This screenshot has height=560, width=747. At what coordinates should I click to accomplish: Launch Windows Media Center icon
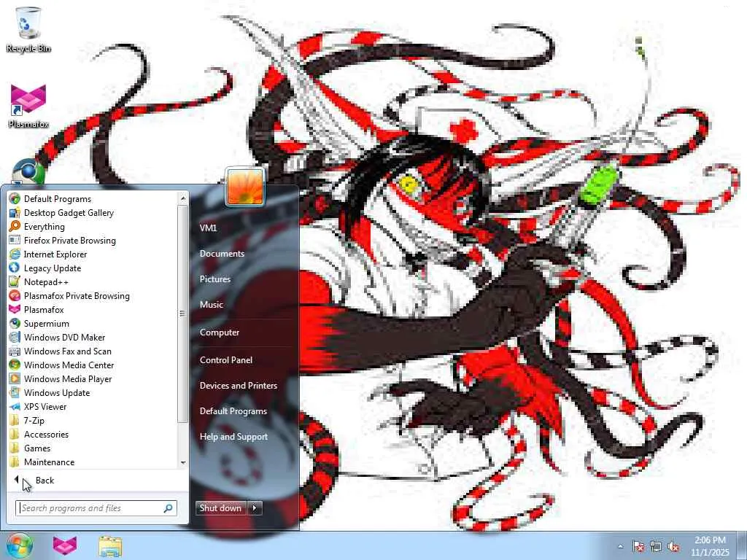[15, 365]
